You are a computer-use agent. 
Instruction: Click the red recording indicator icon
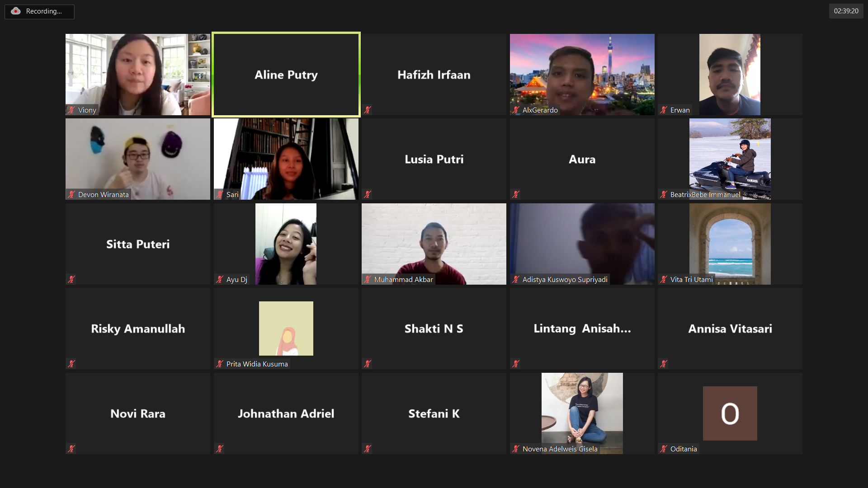pyautogui.click(x=16, y=11)
